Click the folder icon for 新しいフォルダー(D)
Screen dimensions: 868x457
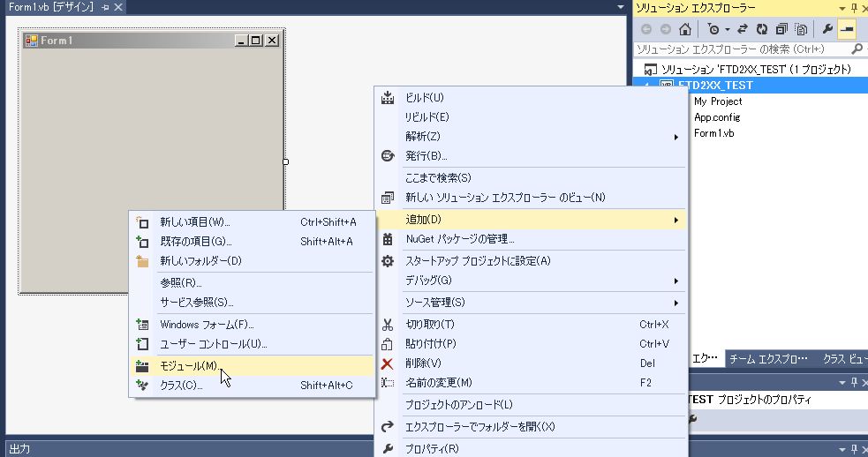pyautogui.click(x=142, y=261)
